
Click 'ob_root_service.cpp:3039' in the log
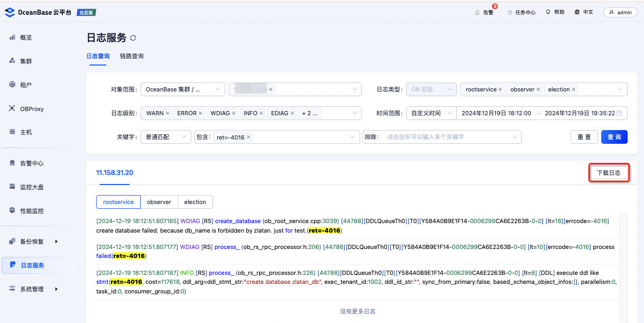[300, 221]
